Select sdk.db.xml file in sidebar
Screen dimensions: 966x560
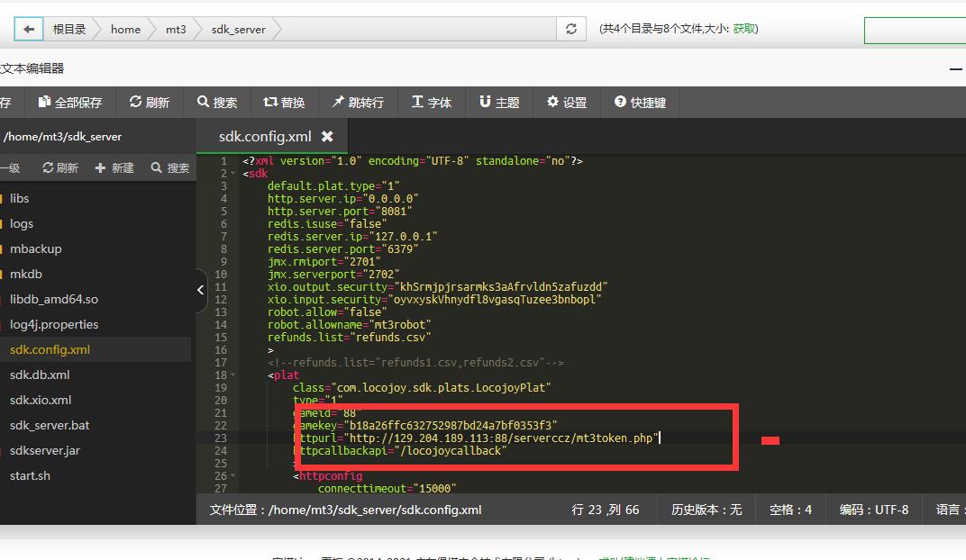[x=40, y=375]
